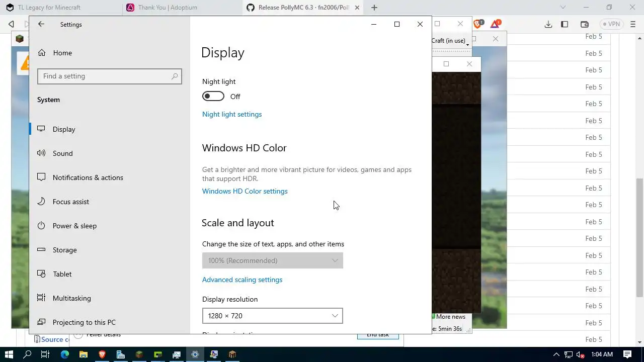Close the Release PollyMC 6.3 browser tab
Image resolution: width=644 pixels, height=362 pixels.
coord(357,8)
